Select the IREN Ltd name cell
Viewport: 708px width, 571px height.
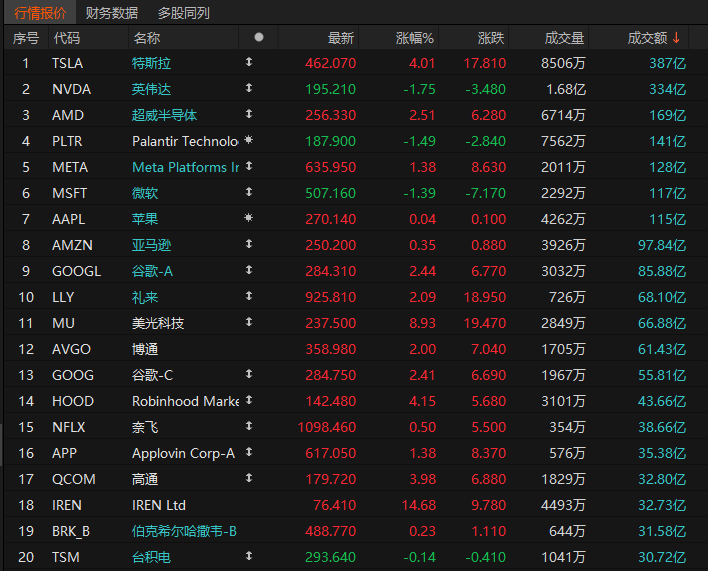tap(158, 505)
